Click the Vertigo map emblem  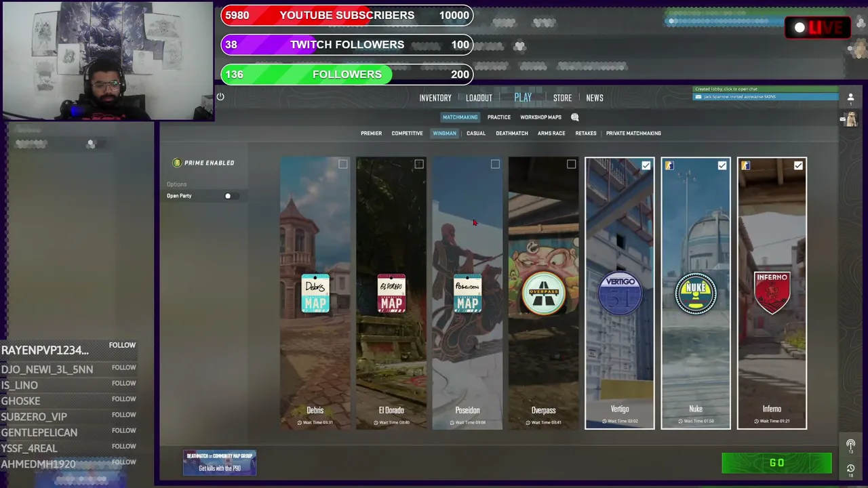point(620,293)
